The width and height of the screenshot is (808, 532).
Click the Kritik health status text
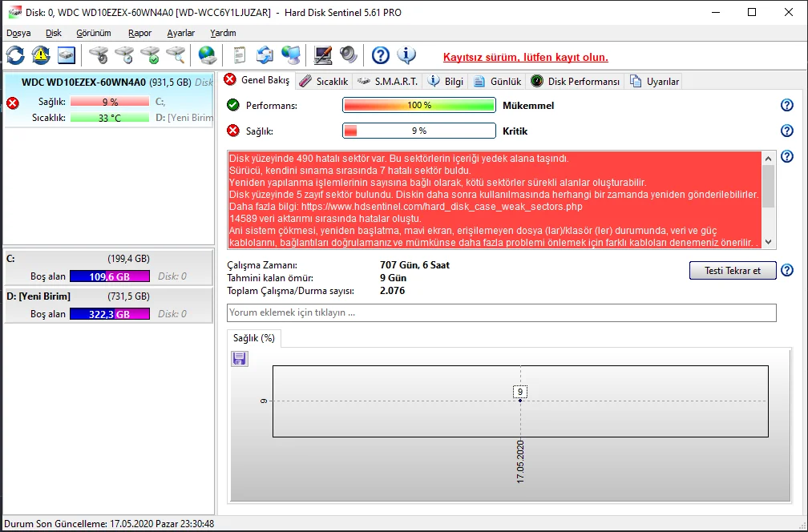(x=515, y=131)
